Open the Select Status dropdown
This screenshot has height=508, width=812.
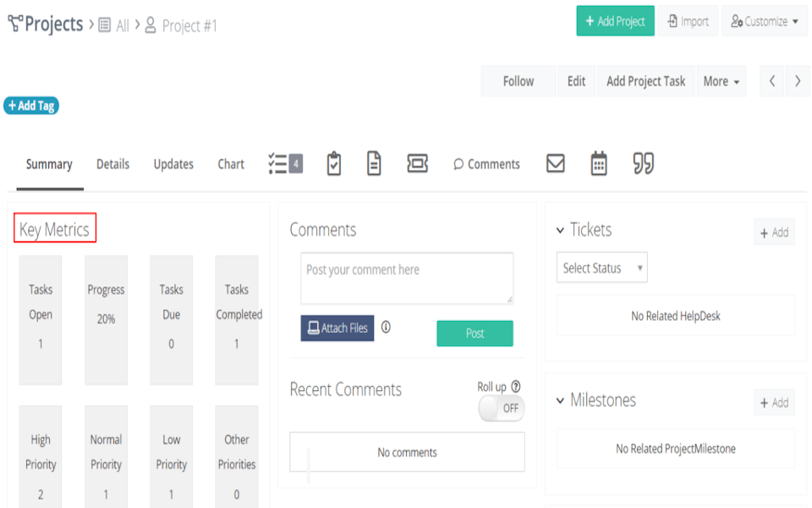click(601, 268)
